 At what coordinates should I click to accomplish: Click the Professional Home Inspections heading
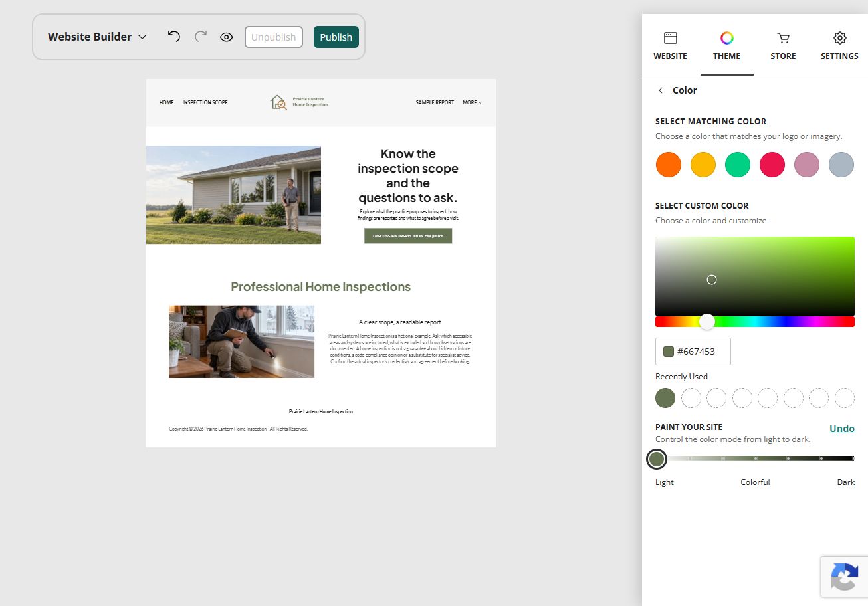coord(321,287)
